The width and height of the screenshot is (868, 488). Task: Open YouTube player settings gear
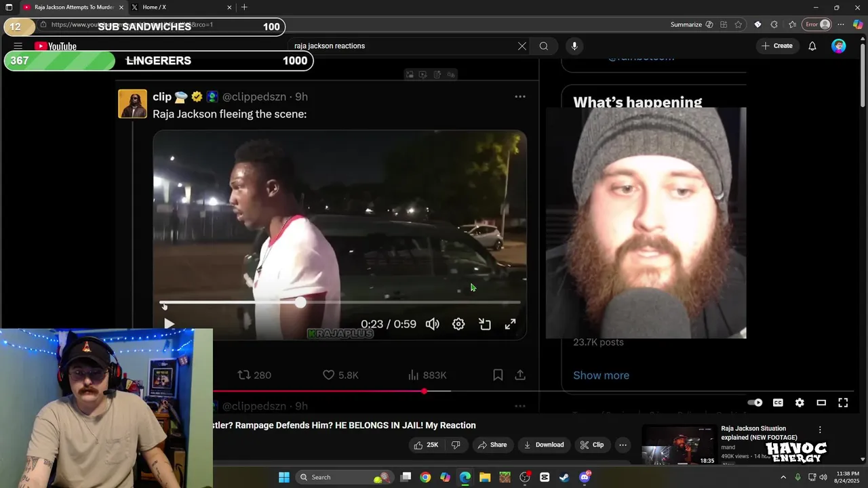(x=800, y=403)
